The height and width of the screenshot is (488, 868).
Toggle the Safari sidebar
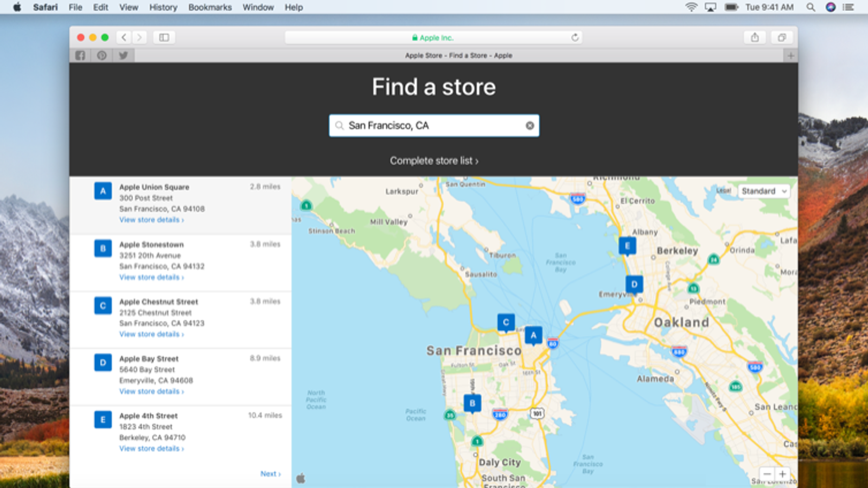point(164,37)
